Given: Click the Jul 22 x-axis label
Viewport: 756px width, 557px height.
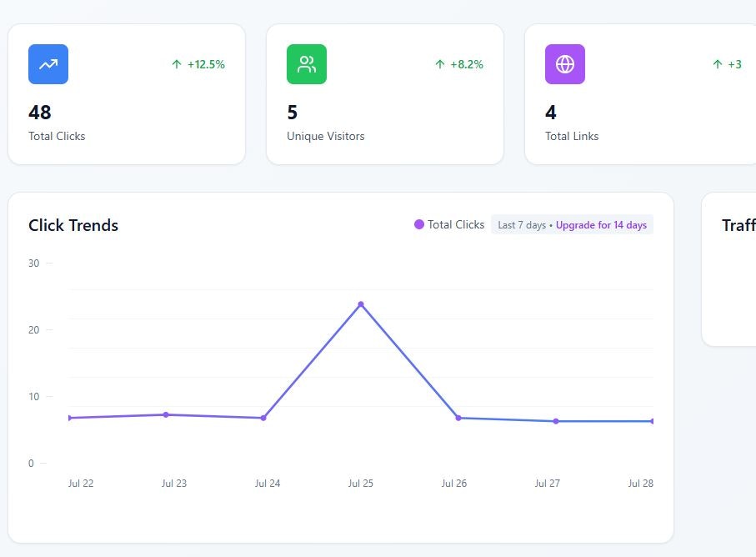Looking at the screenshot, I should pyautogui.click(x=81, y=484).
